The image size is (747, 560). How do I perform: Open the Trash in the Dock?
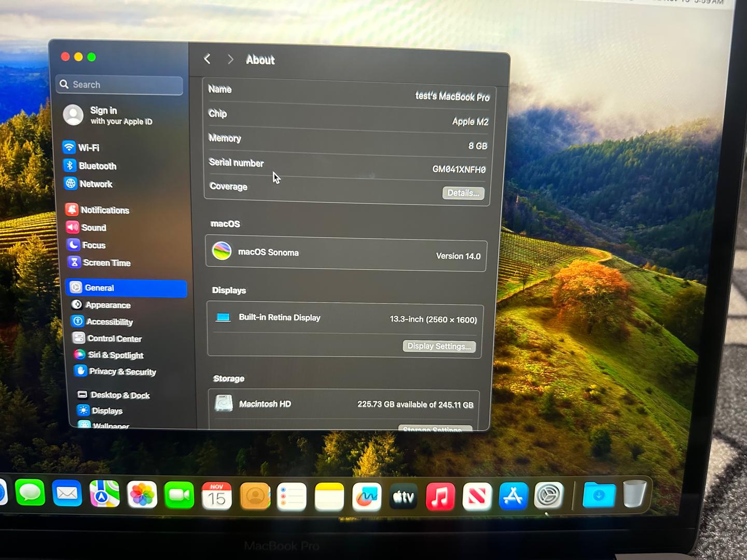point(634,494)
